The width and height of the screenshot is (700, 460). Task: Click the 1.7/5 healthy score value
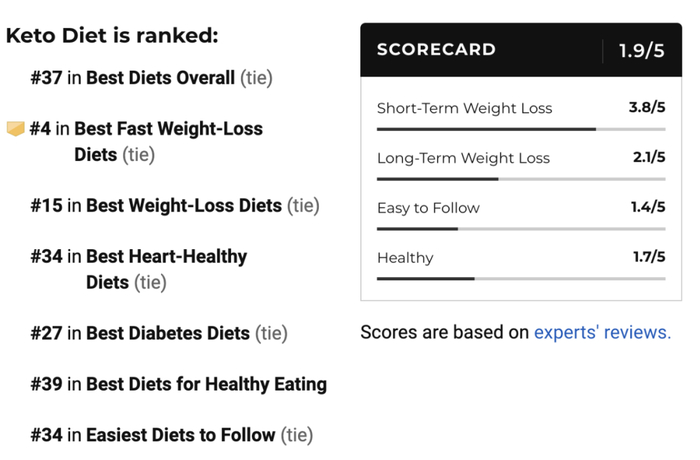click(649, 257)
